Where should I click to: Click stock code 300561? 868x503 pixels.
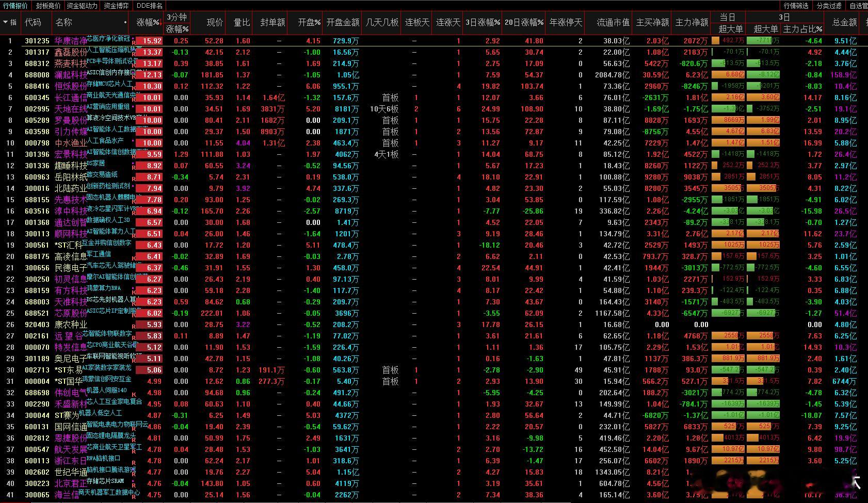coord(37,245)
